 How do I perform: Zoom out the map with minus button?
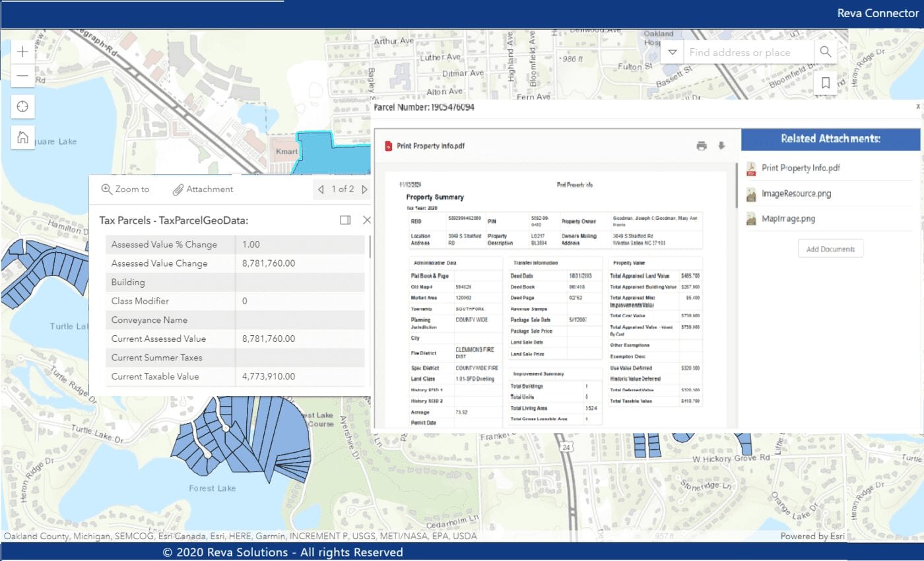coord(22,75)
